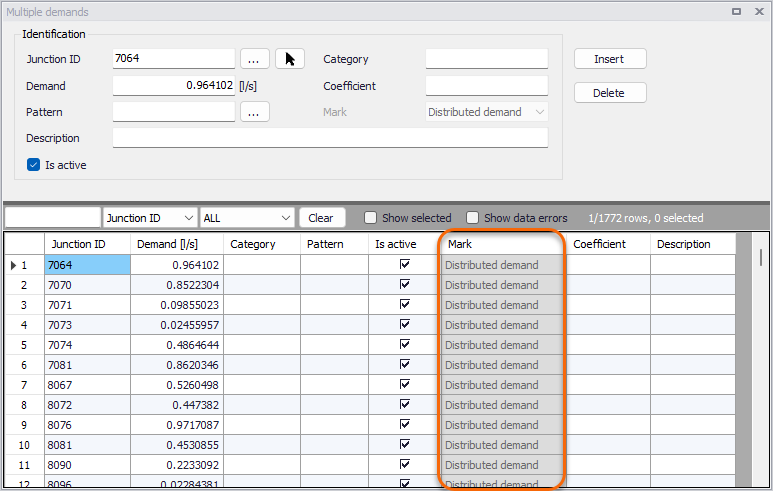Sort by Description column header

693,244
